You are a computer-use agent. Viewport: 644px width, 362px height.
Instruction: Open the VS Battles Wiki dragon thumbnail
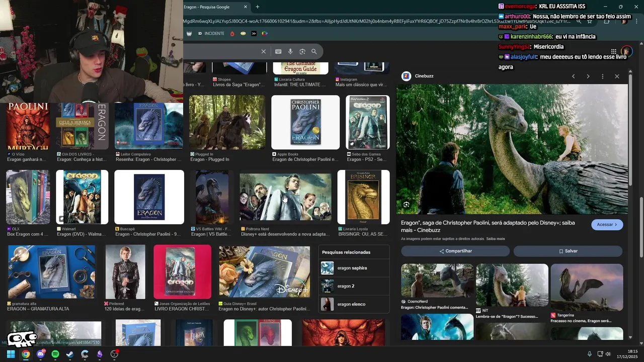click(212, 197)
